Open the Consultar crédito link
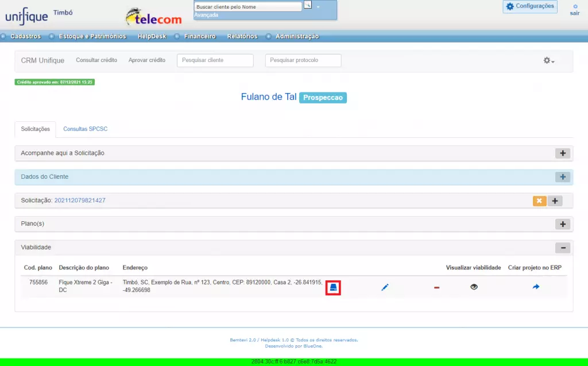The image size is (588, 366). pos(96,60)
